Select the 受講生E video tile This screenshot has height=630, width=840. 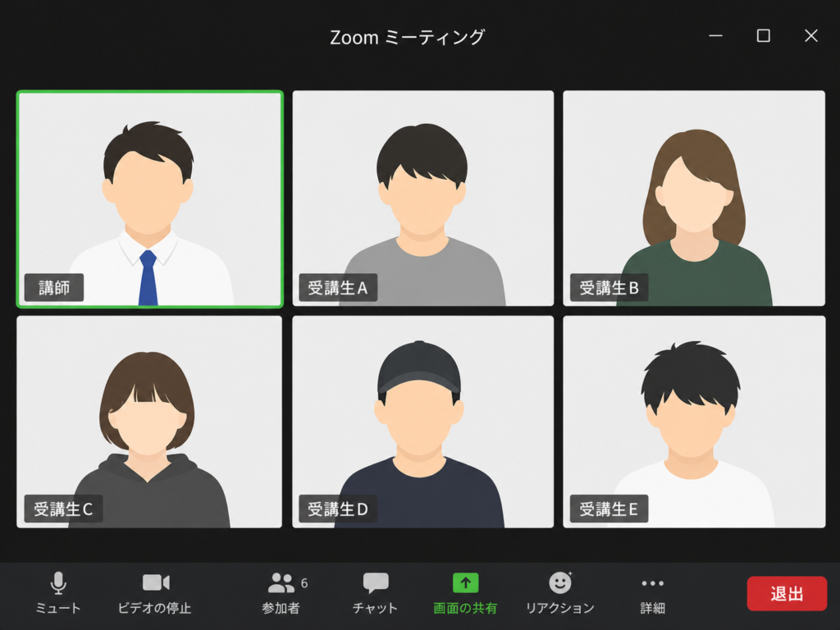coord(694,422)
